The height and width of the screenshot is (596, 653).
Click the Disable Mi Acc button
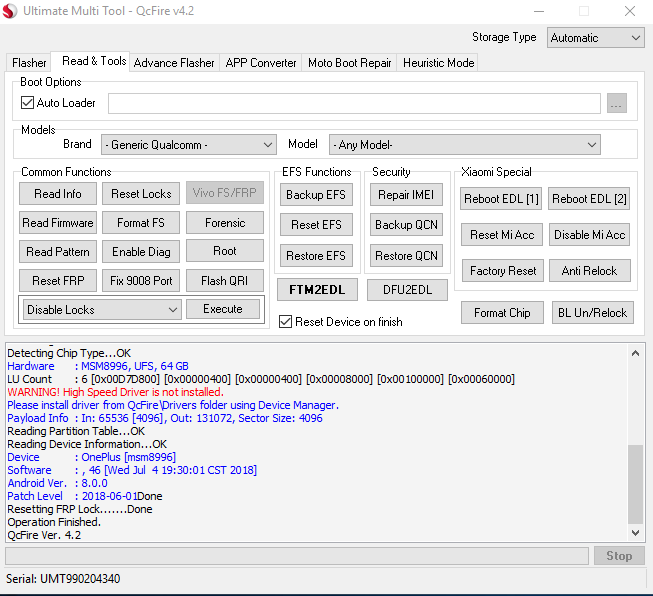589,235
